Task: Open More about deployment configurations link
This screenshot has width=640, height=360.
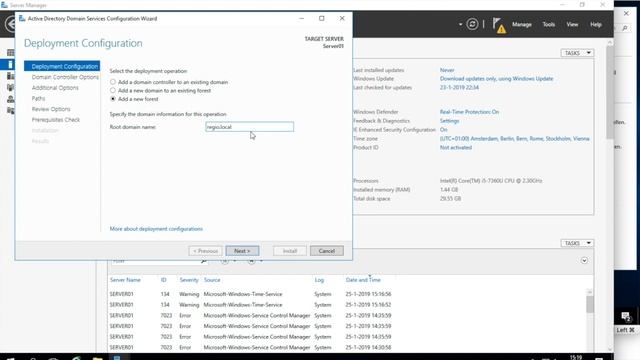Action: [156, 229]
